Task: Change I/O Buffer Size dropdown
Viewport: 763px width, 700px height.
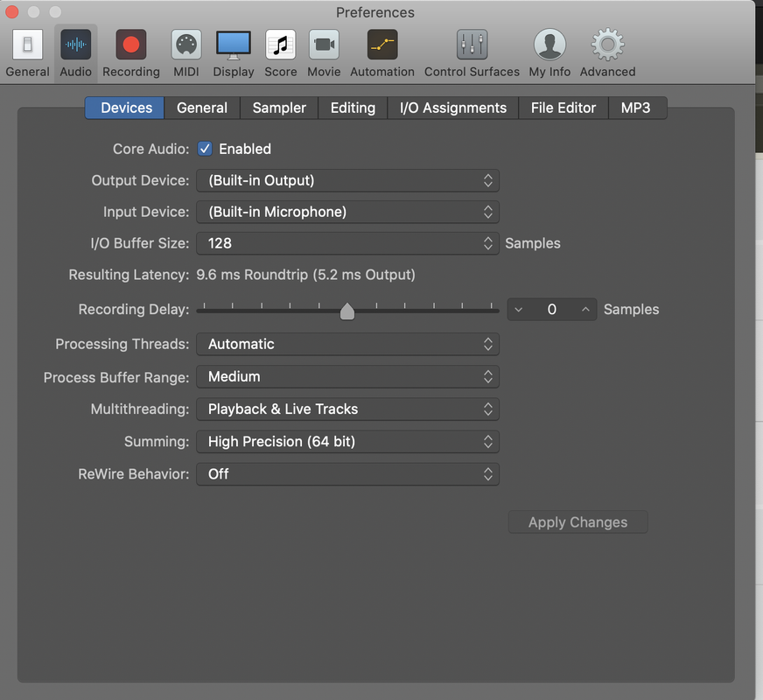Action: 347,243
